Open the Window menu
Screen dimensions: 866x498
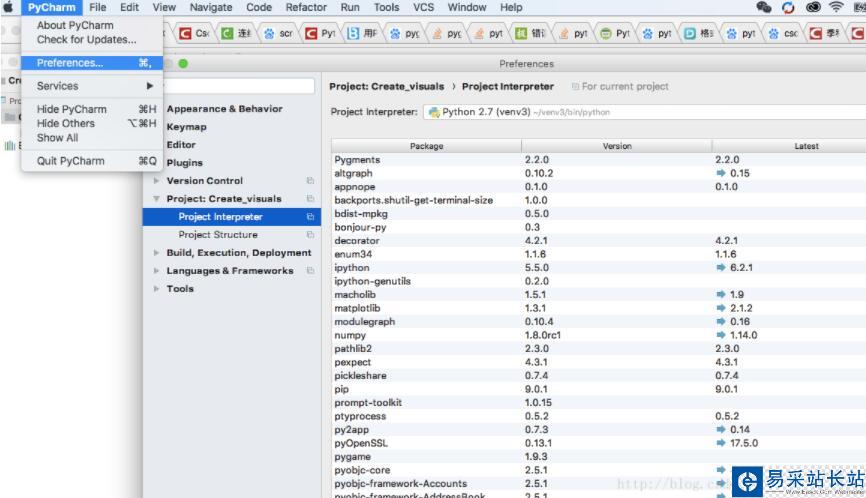pyautogui.click(x=467, y=8)
